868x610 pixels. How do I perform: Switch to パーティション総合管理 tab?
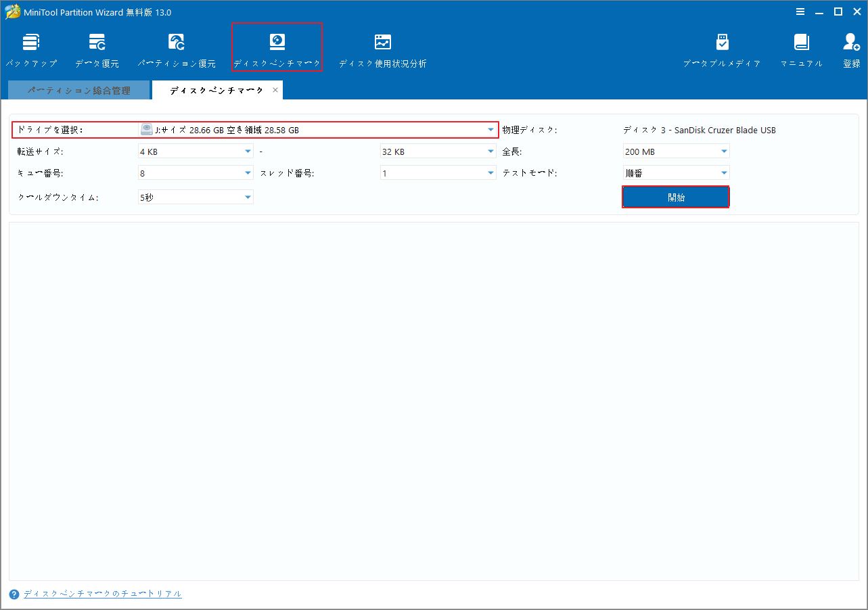click(78, 89)
